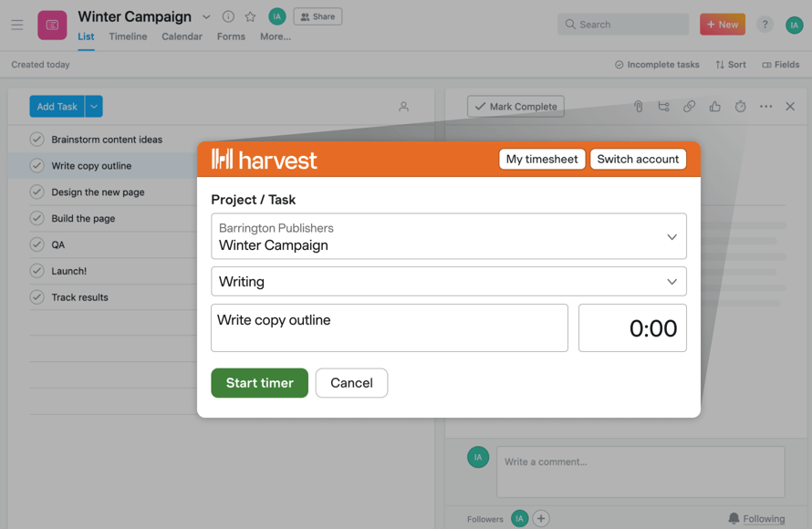The image size is (812, 529).
Task: Open the help question mark icon
Action: click(765, 25)
